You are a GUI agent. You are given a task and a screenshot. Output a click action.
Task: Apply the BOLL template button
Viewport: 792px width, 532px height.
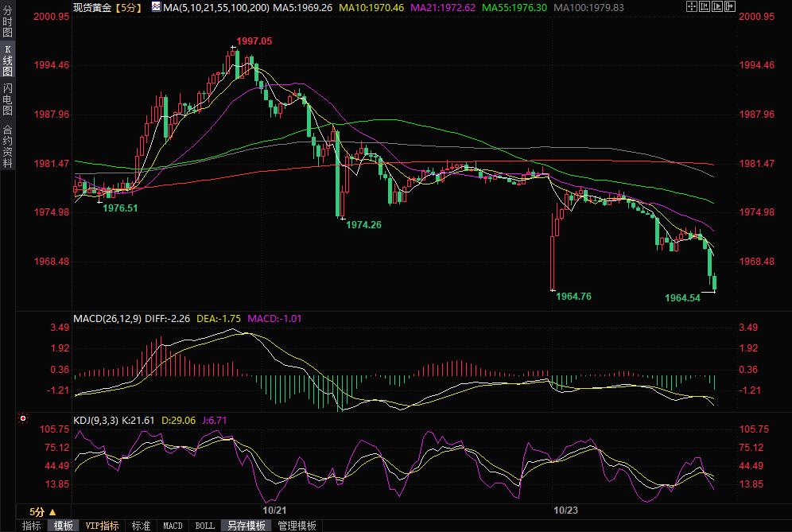pos(205,526)
